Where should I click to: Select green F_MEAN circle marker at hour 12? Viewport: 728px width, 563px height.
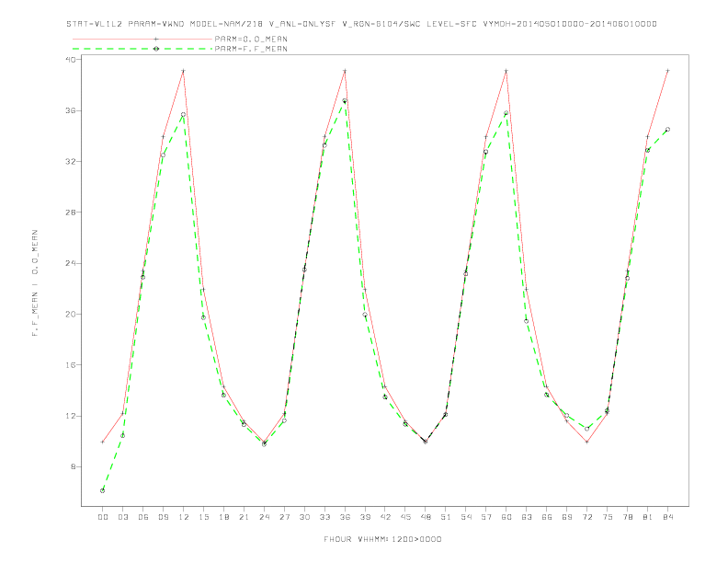184,114
